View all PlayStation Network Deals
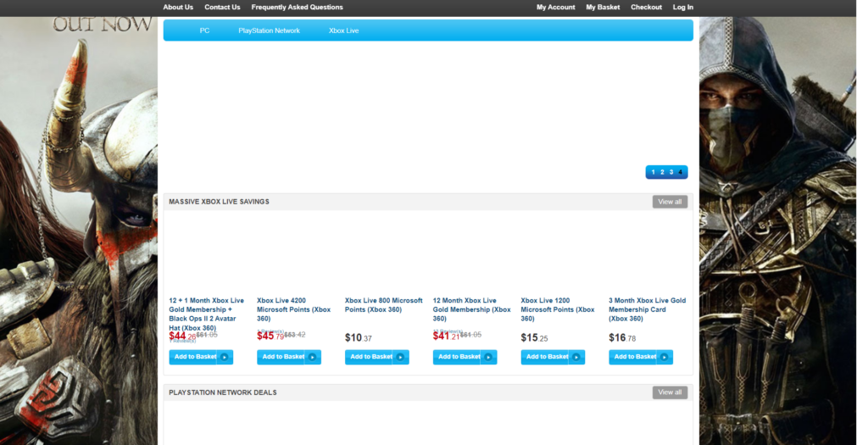 pyautogui.click(x=670, y=392)
